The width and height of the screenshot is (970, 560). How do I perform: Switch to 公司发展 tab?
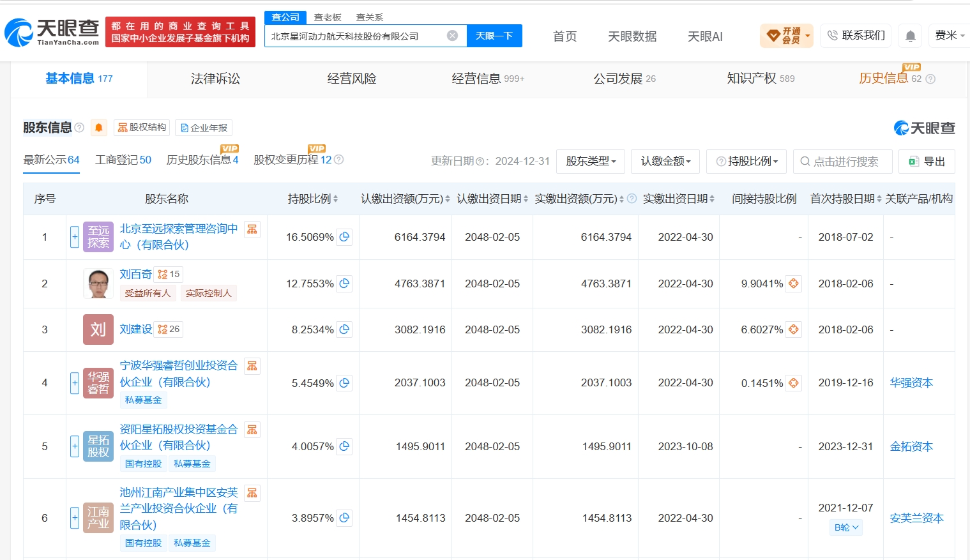click(x=625, y=79)
